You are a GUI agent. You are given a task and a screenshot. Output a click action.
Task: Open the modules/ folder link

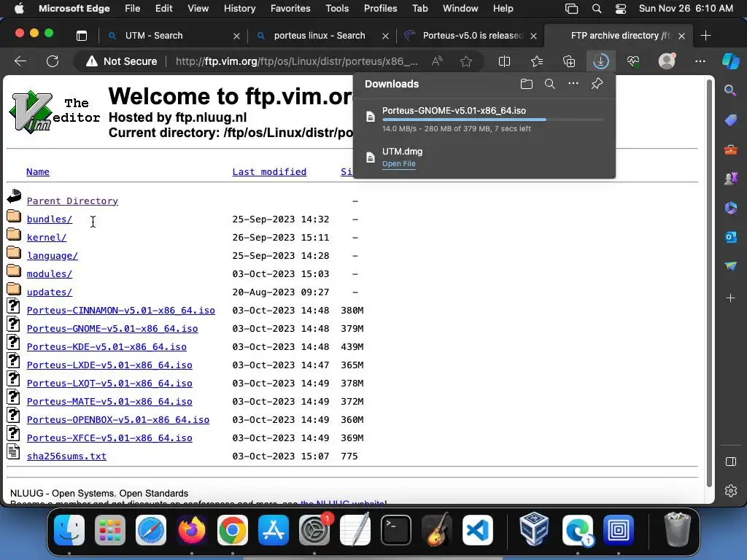(49, 274)
